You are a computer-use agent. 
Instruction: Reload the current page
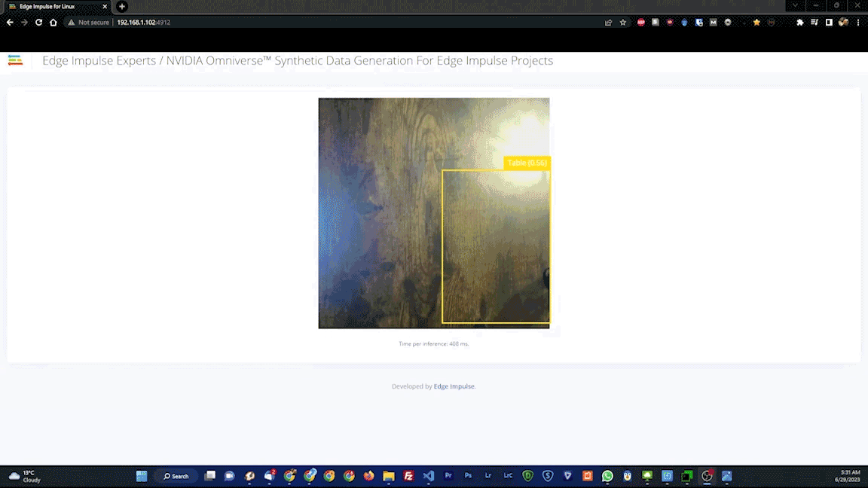pos(38,23)
